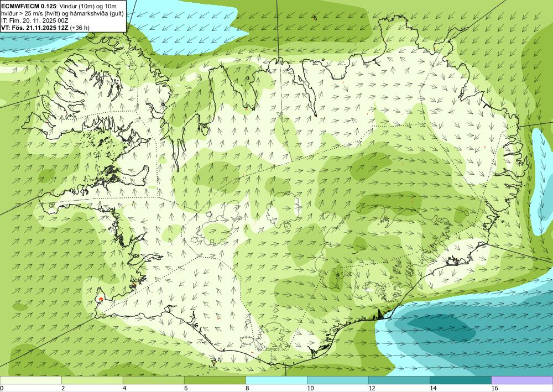Click the dark green 6–8 legend swatch

[215, 380]
